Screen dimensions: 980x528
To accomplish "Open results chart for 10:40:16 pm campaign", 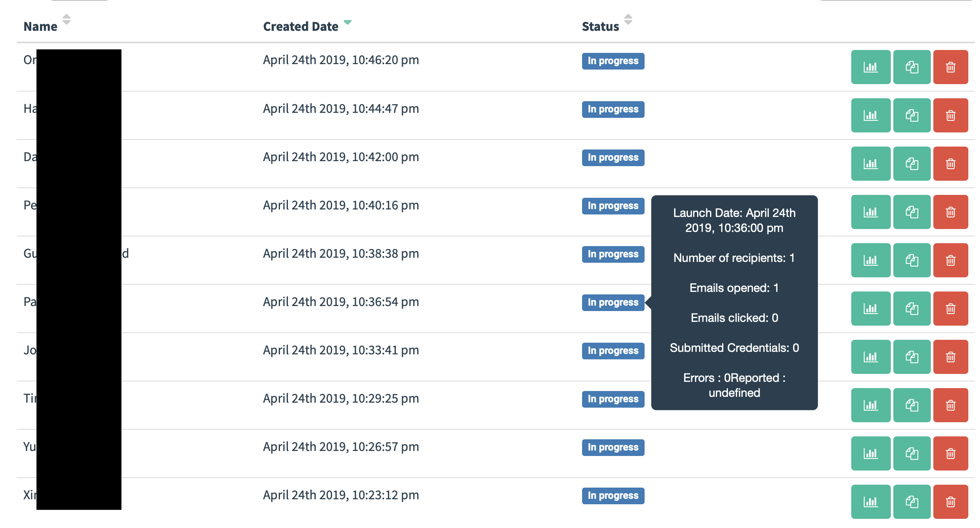I will 870,212.
